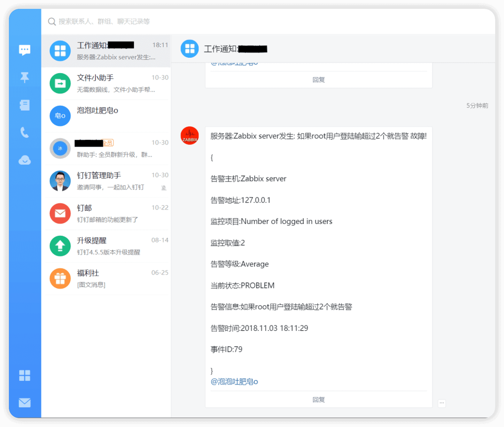The height and width of the screenshot is (427, 504).
Task: Focus the contacts and groups search field
Action: (104, 22)
